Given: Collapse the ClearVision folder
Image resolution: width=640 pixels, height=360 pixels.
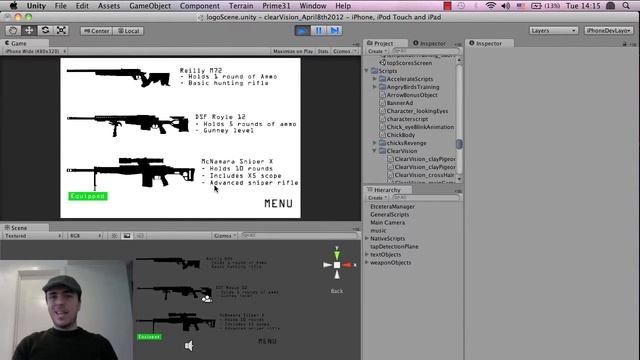Looking at the screenshot, I should pos(375,151).
